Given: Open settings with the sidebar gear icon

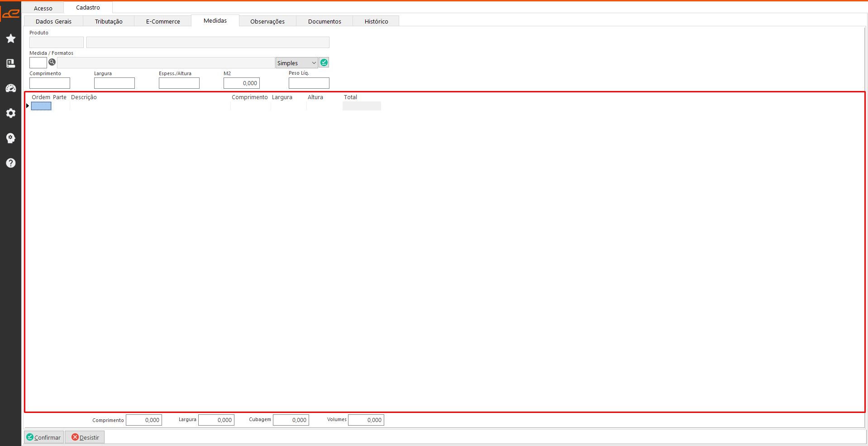Looking at the screenshot, I should click(11, 113).
